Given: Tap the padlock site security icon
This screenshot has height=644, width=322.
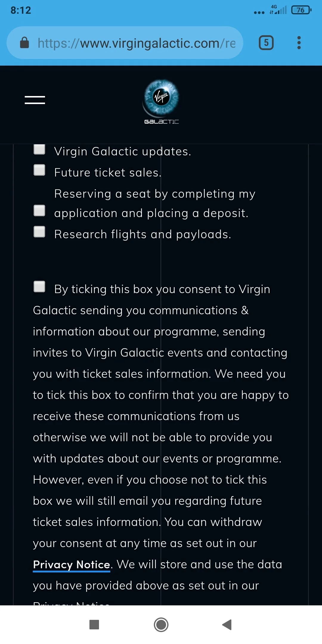Looking at the screenshot, I should [24, 43].
